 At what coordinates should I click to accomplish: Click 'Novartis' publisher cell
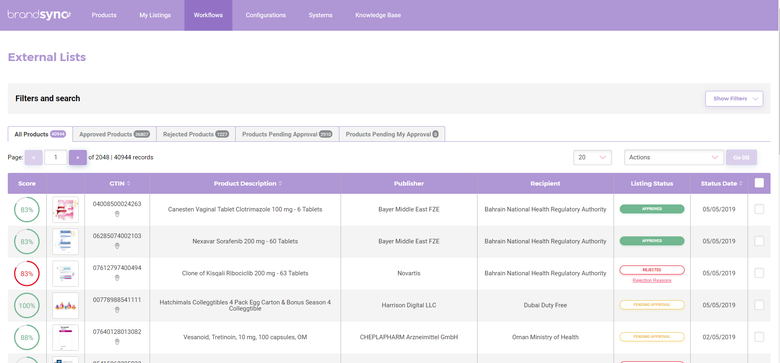pyautogui.click(x=409, y=273)
